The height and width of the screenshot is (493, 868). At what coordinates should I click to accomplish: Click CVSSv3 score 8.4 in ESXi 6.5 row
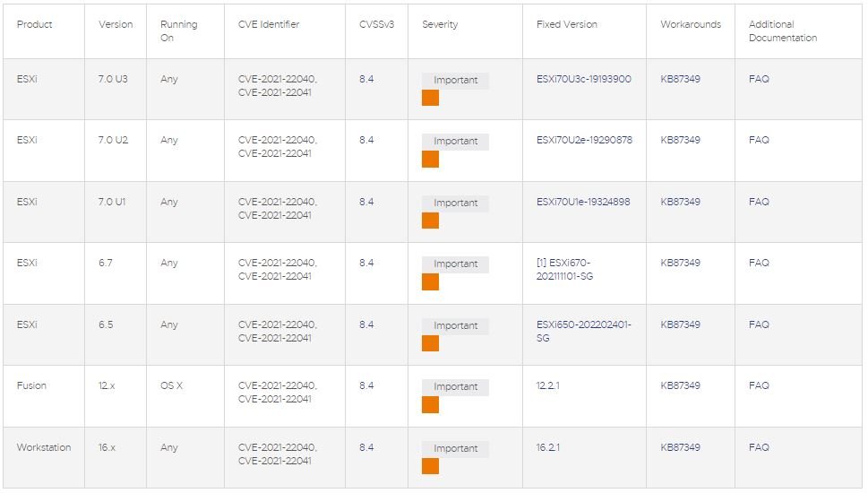tap(365, 324)
